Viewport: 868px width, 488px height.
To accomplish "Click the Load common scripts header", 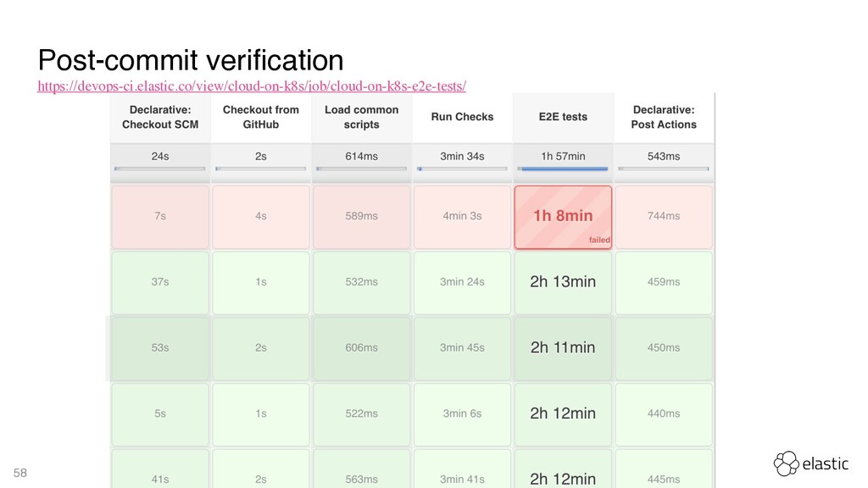I will 361,117.
